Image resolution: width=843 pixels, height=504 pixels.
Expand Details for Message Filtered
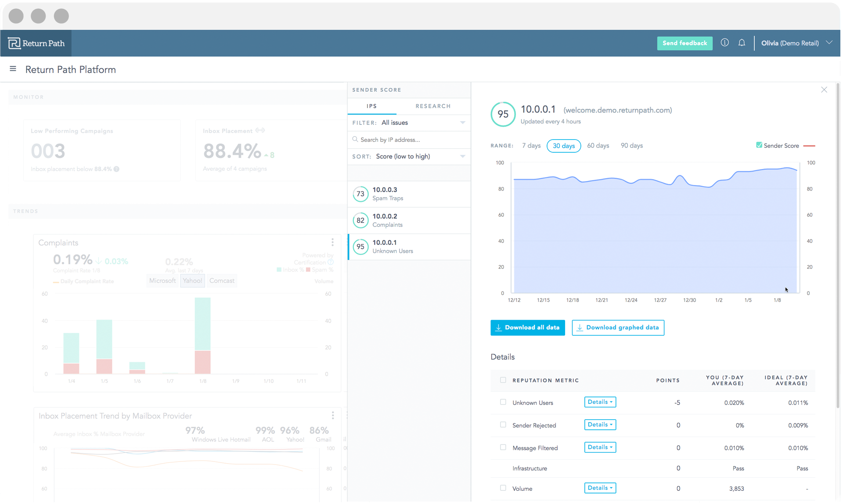tap(600, 447)
